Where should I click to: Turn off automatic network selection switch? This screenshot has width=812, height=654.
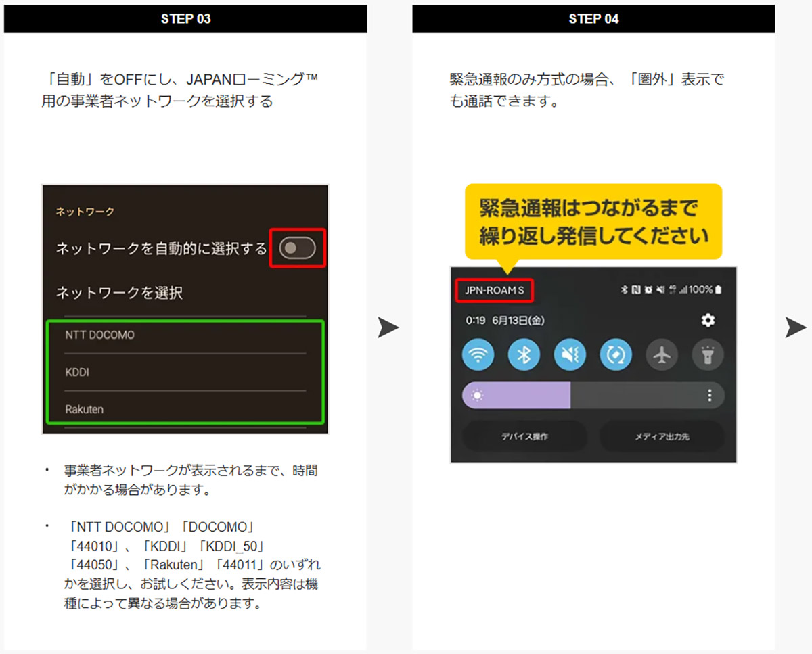coord(298,248)
